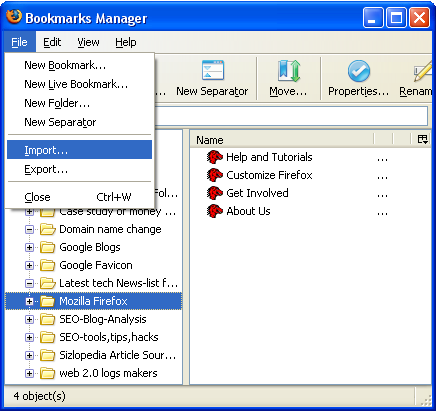Click the Customize Firefox bookmark icon
The image size is (436, 412).
(214, 175)
